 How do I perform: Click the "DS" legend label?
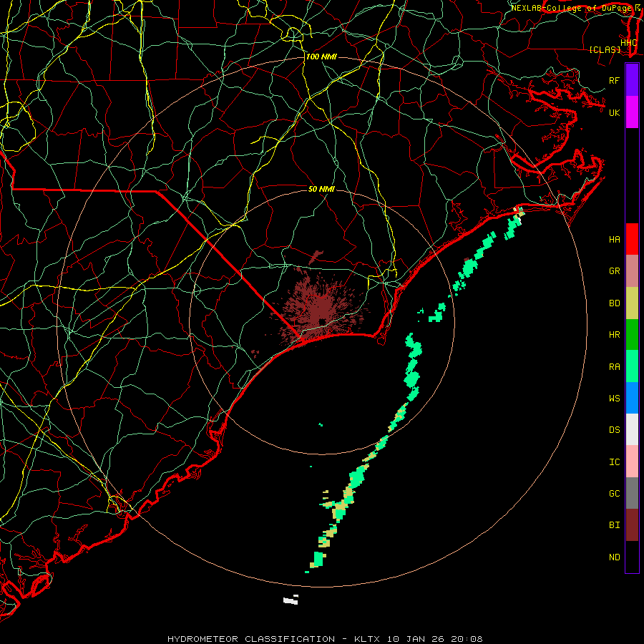(614, 430)
